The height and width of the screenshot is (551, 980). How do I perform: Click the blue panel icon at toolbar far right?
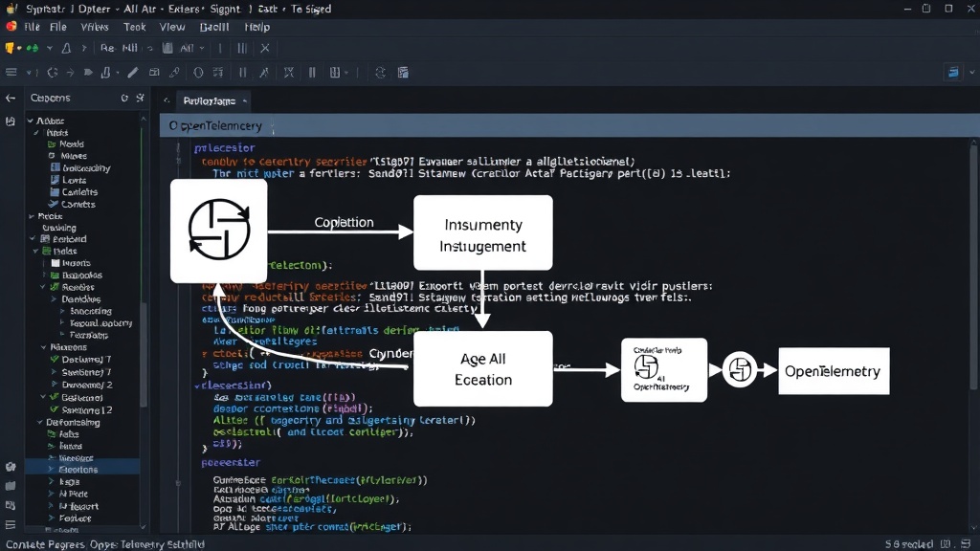[953, 73]
